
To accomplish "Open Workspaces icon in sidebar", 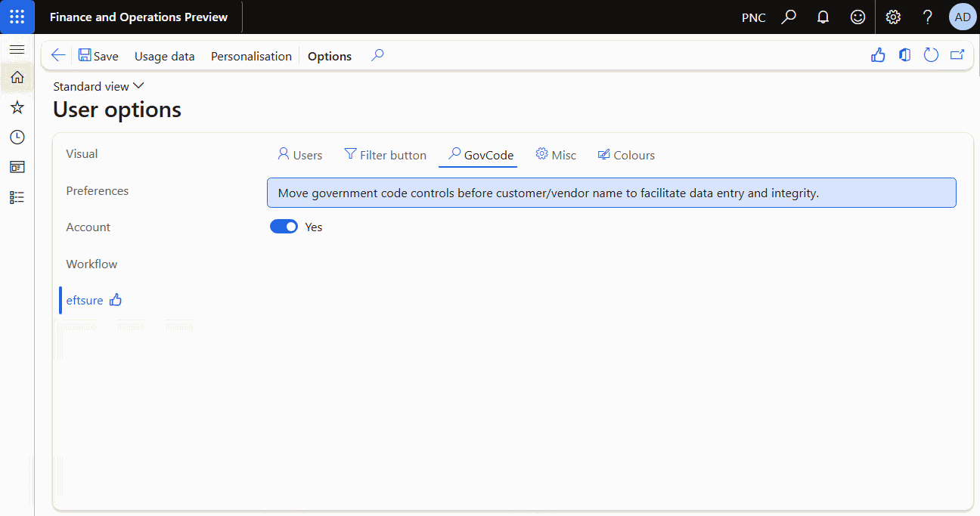I will coord(17,167).
